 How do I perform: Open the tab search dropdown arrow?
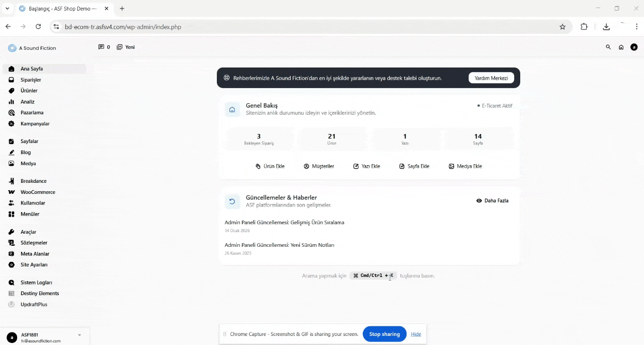7,9
